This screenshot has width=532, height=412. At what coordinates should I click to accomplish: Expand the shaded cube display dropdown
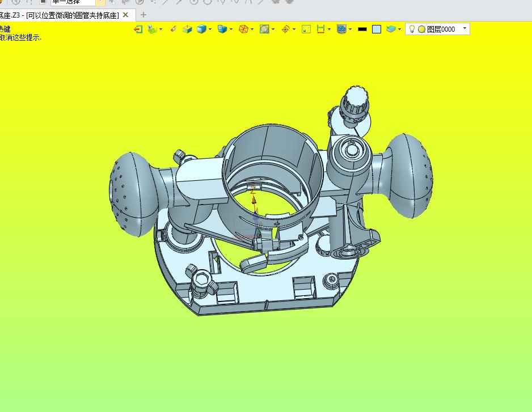[x=210, y=29]
